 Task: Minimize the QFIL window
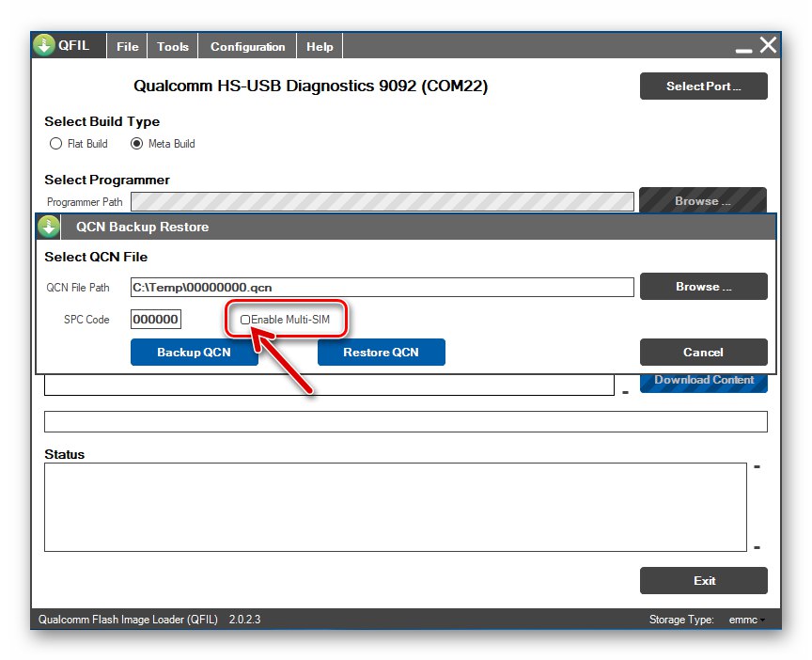pyautogui.click(x=743, y=50)
